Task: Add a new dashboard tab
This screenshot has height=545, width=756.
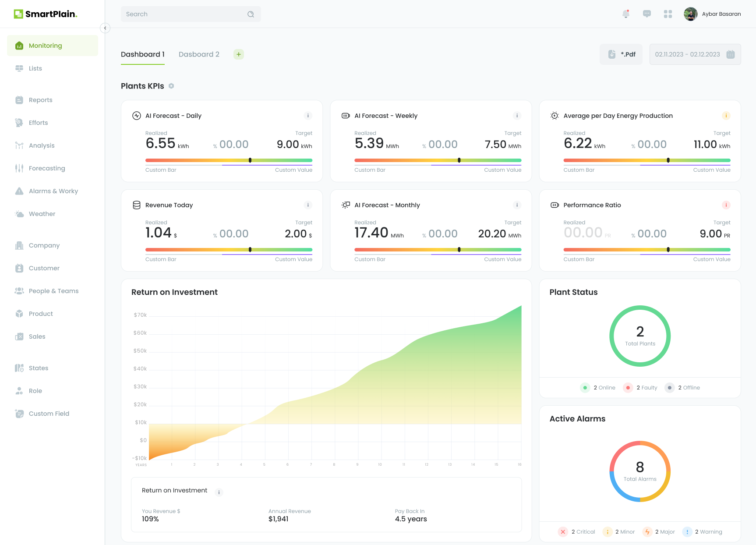Action: click(238, 54)
